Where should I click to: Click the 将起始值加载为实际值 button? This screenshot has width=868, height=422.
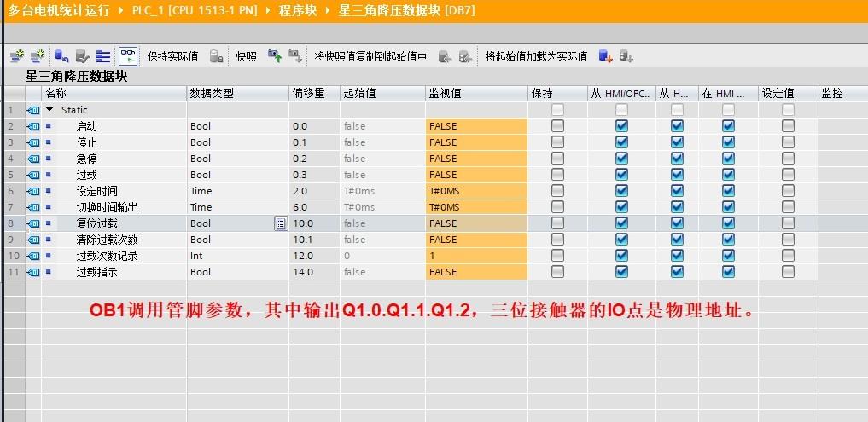pos(536,56)
